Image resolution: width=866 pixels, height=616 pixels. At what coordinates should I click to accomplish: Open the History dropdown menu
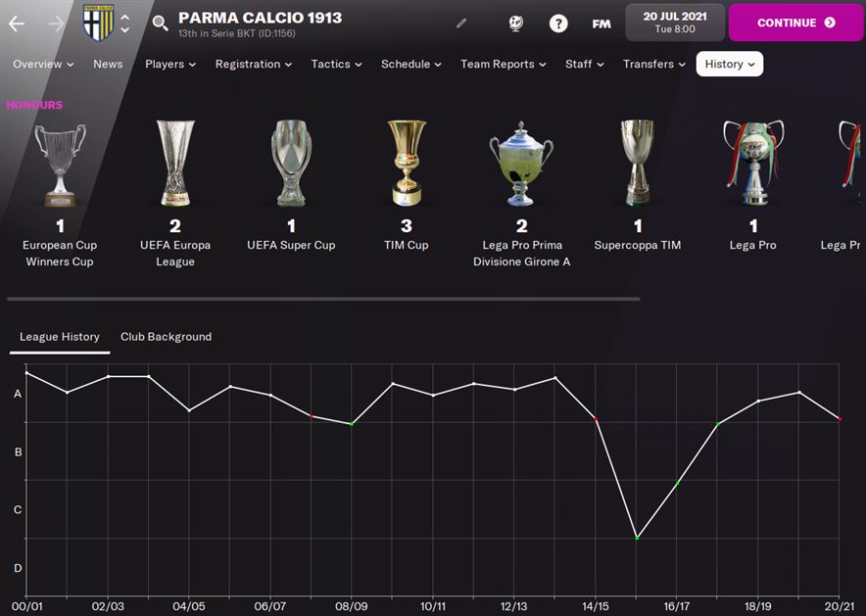pos(730,64)
